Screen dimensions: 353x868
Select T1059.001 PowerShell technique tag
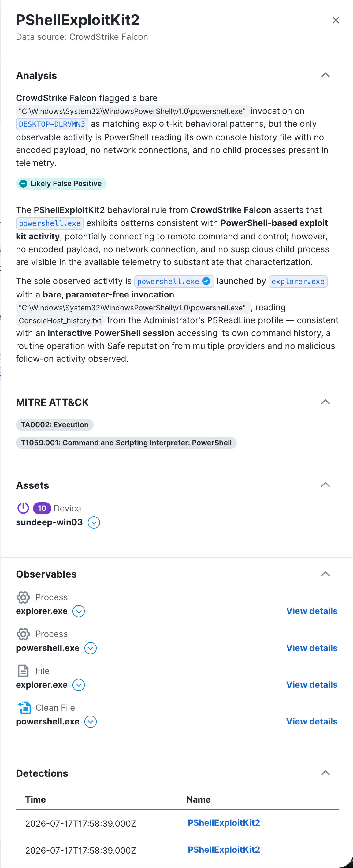click(126, 443)
